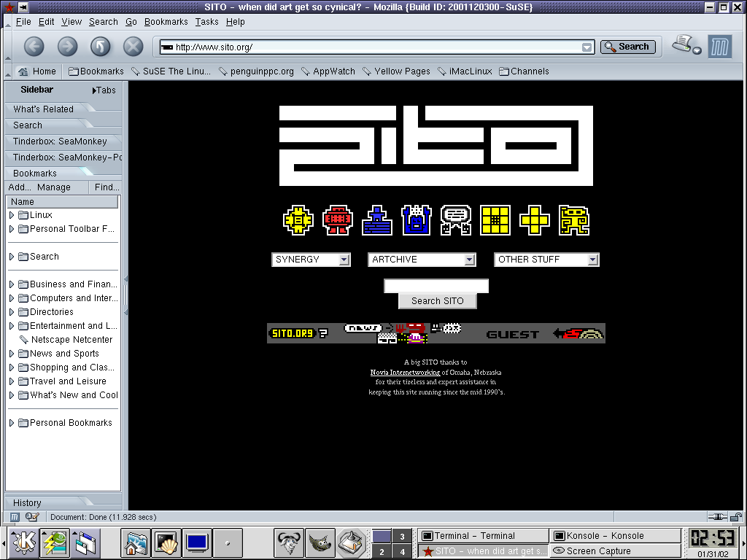Open the KDE K start menu
Viewport: 747px width, 560px height.
click(x=23, y=542)
